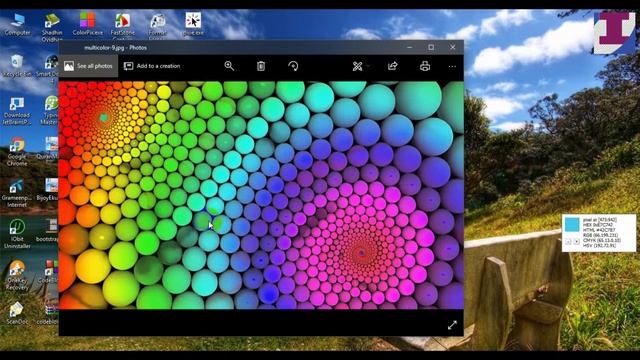Open See all photos in Photos
Viewport: 640px width, 360px height.
[88, 66]
